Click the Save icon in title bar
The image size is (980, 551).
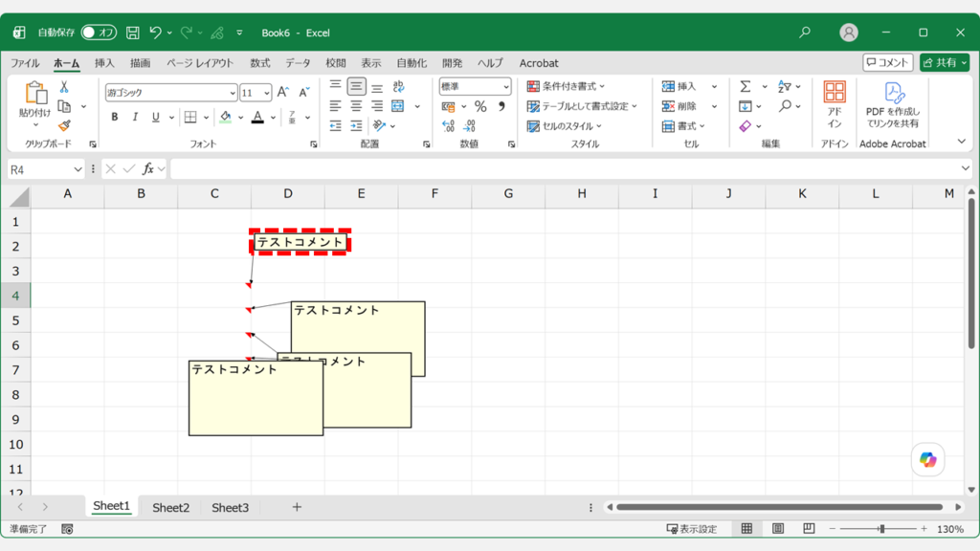tap(132, 33)
